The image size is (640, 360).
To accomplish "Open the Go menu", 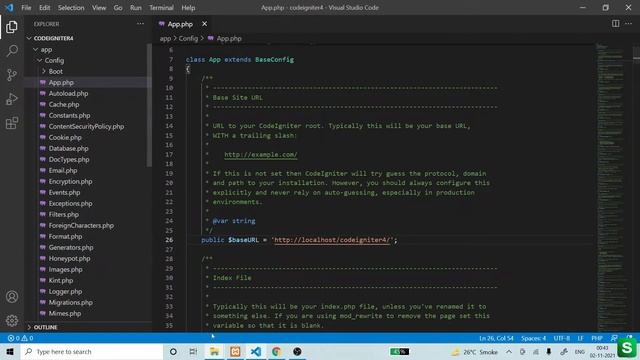I will 118,7.
